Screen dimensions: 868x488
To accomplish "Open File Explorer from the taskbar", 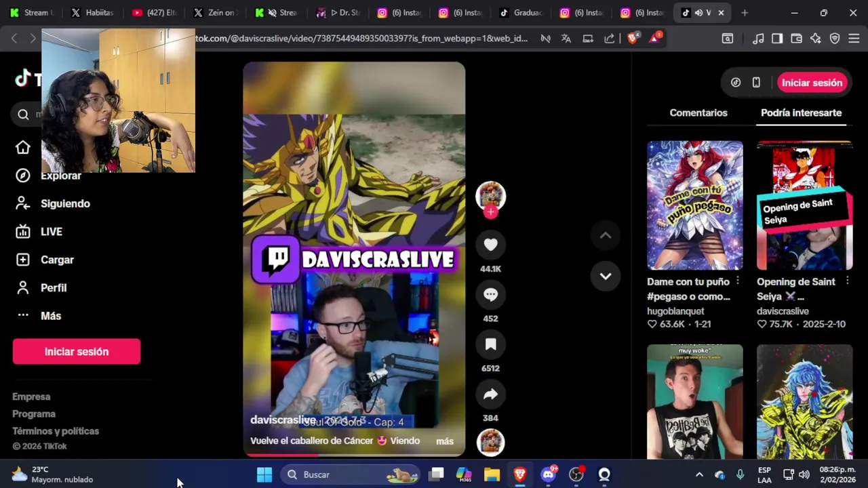I will click(x=492, y=474).
